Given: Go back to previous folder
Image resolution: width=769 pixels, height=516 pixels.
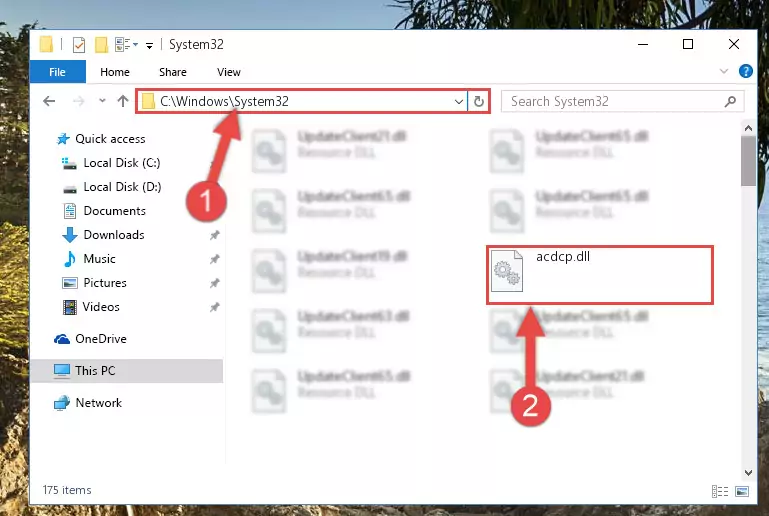Looking at the screenshot, I should click(49, 101).
